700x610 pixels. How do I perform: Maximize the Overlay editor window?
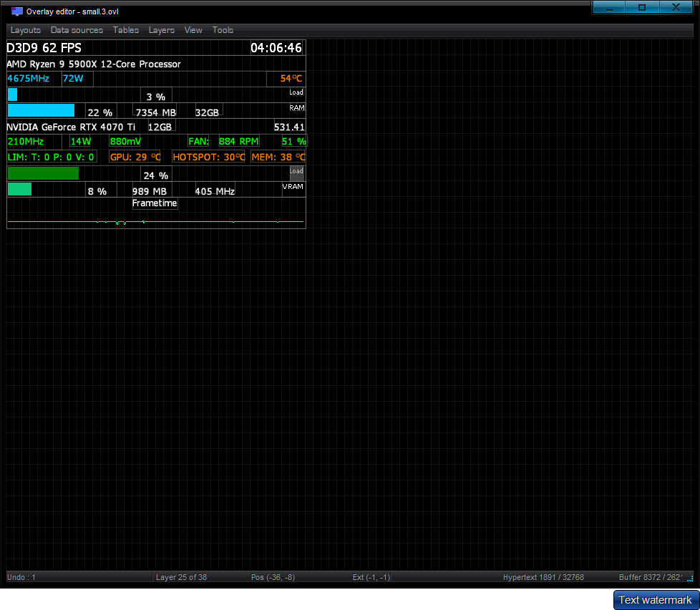642,7
